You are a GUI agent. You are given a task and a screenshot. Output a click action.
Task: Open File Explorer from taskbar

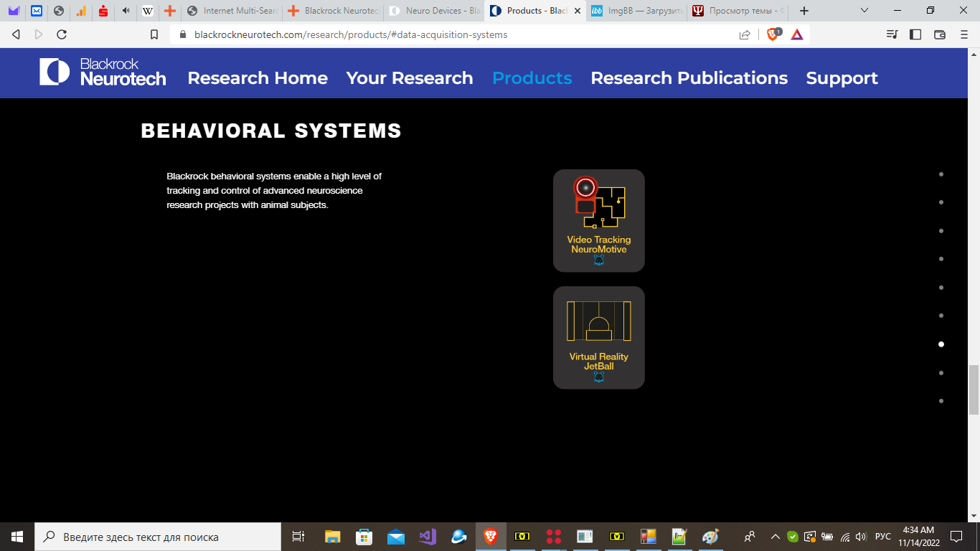(332, 537)
